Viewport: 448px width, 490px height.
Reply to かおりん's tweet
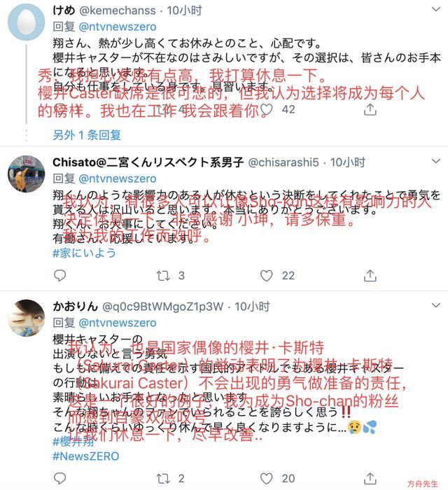59,478
